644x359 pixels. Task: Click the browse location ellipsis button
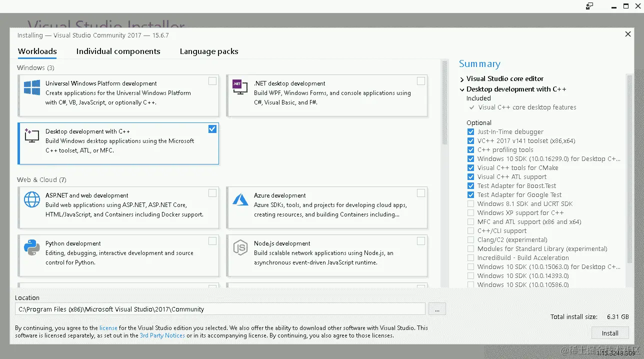click(x=437, y=309)
